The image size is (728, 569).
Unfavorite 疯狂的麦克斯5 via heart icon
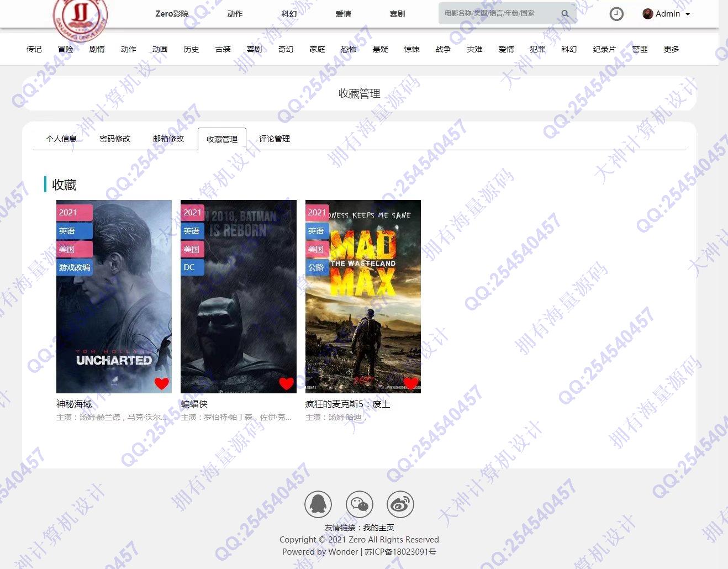point(410,383)
